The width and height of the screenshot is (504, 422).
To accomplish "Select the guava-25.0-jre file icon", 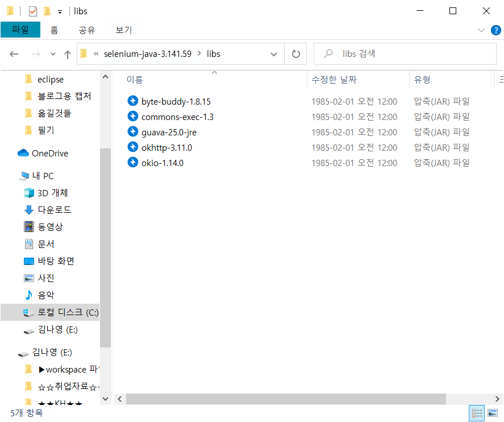I will (132, 131).
